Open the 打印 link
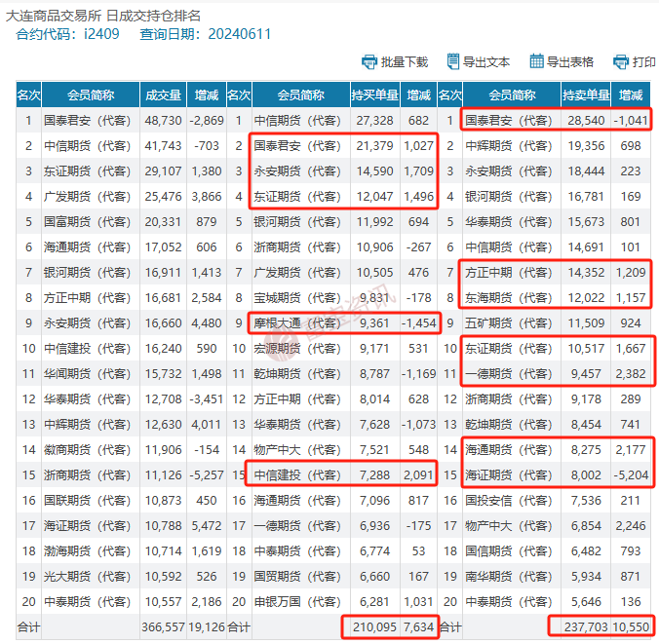Viewport: 659px width, 644px height. point(643,62)
